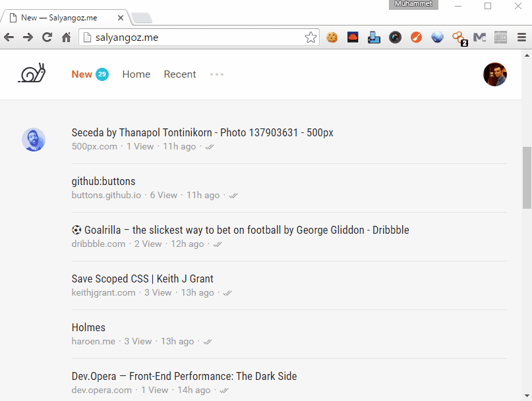This screenshot has height=401, width=532.
Task: Click the dribbble.com source domain
Action: click(x=98, y=244)
